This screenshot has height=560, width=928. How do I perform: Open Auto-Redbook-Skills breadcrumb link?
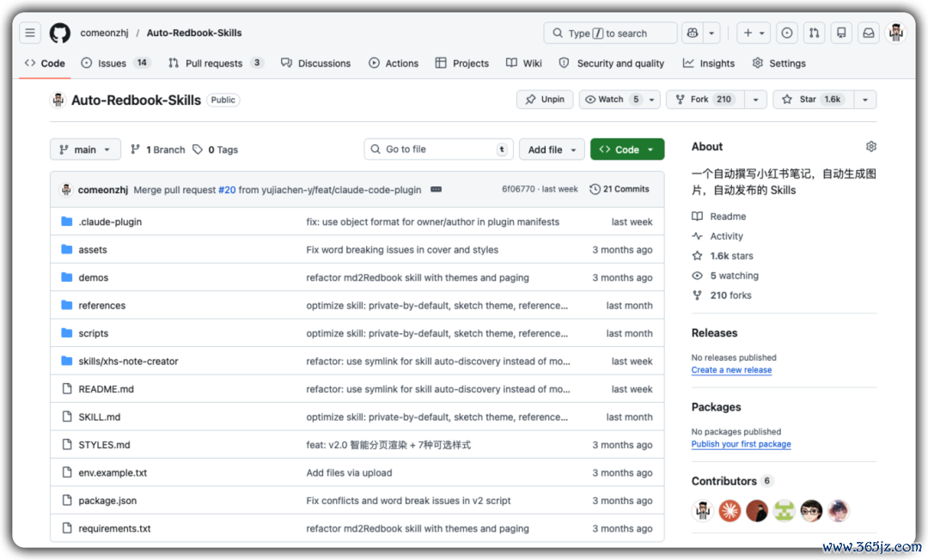tap(194, 33)
